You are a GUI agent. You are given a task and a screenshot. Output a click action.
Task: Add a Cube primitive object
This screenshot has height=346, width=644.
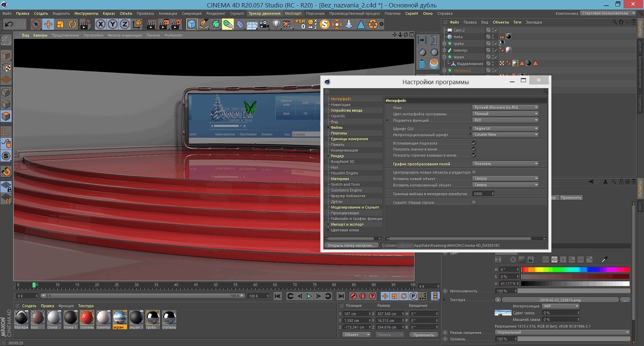pyautogui.click(x=192, y=24)
